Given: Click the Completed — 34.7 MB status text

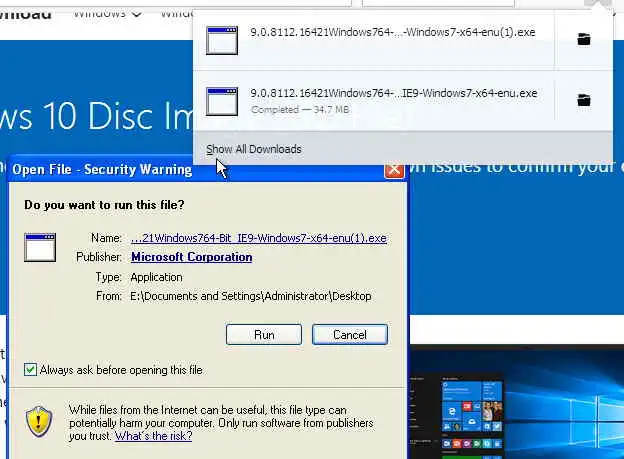Looking at the screenshot, I should coord(300,109).
